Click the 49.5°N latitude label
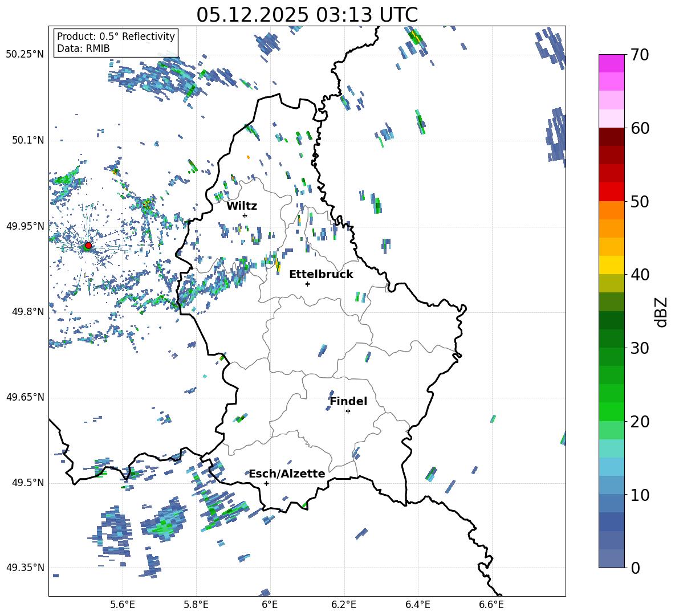This screenshot has height=616, width=675. (27, 483)
